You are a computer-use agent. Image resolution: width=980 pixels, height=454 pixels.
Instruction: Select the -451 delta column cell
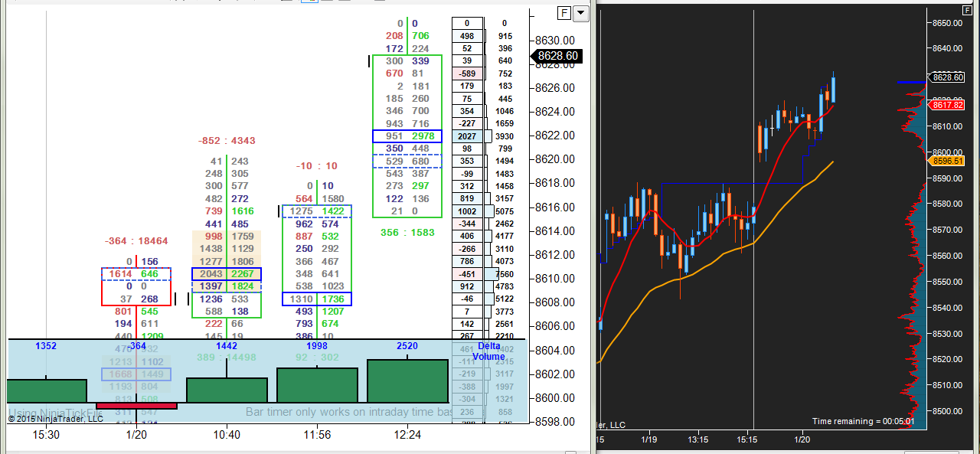pos(466,274)
